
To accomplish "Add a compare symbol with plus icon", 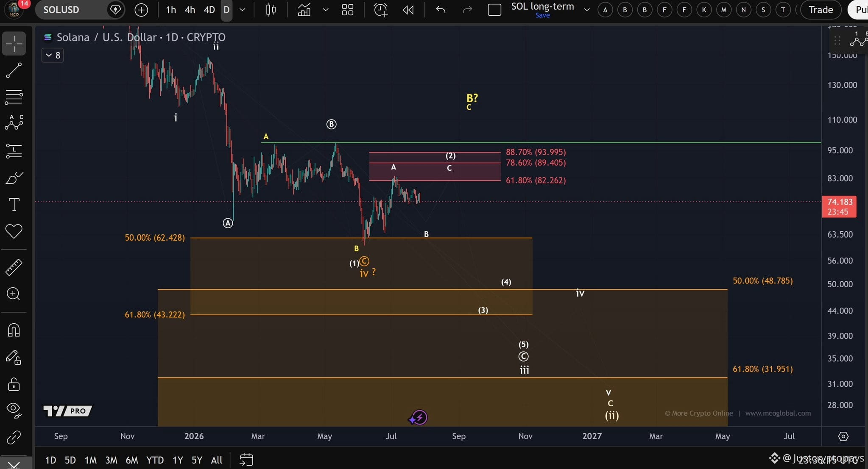I will (x=141, y=10).
